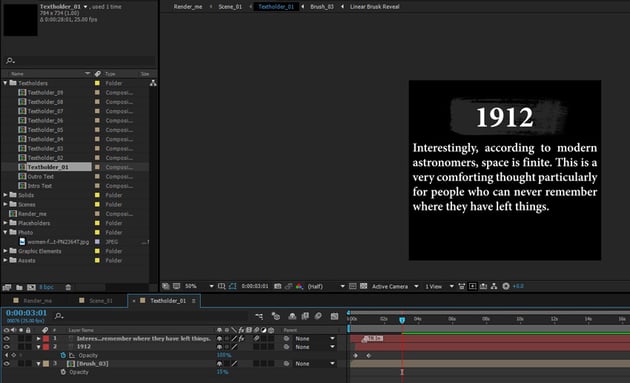
Task: Open the project flowchart view icon
Action: tap(153, 83)
